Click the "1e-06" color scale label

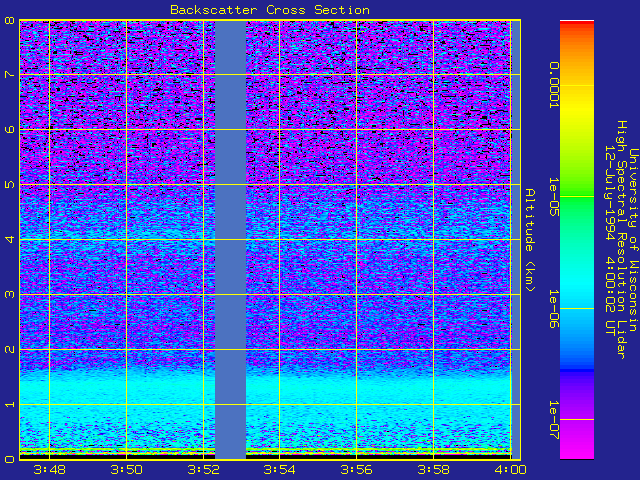553,309
